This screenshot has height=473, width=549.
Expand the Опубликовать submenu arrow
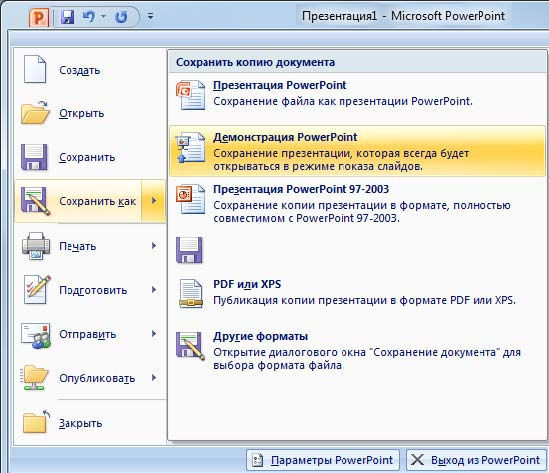[x=153, y=378]
